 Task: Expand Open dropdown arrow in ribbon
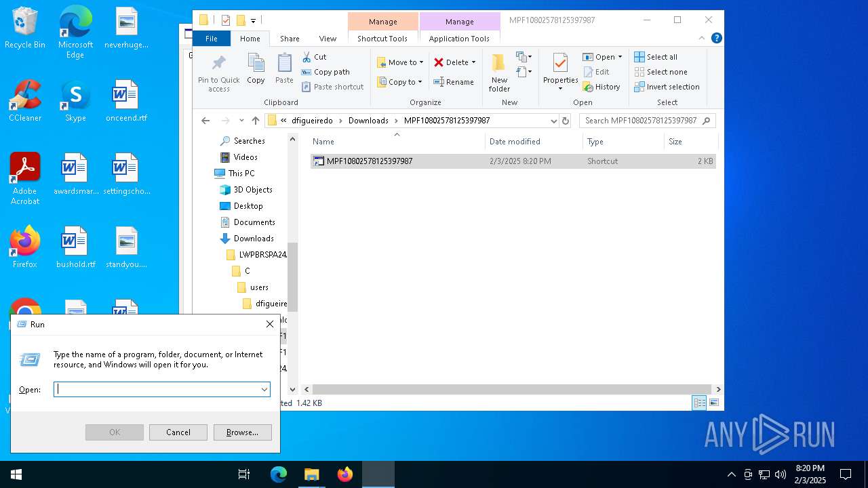coord(620,57)
